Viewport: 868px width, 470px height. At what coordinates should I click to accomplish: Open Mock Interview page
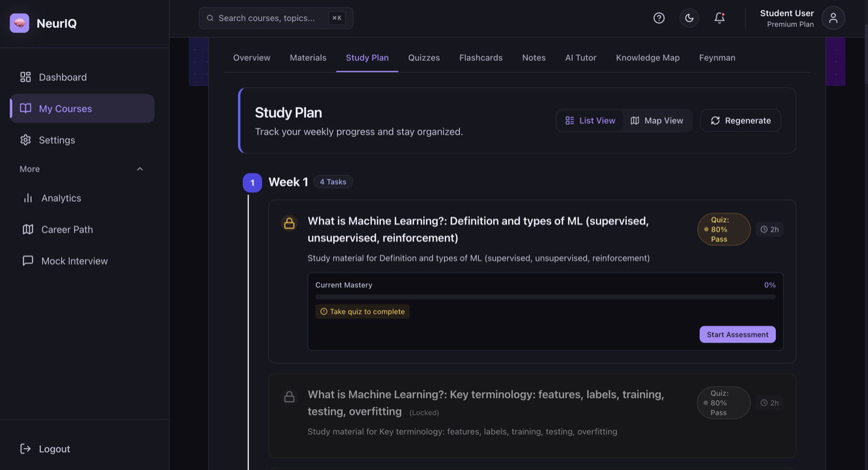[82, 260]
